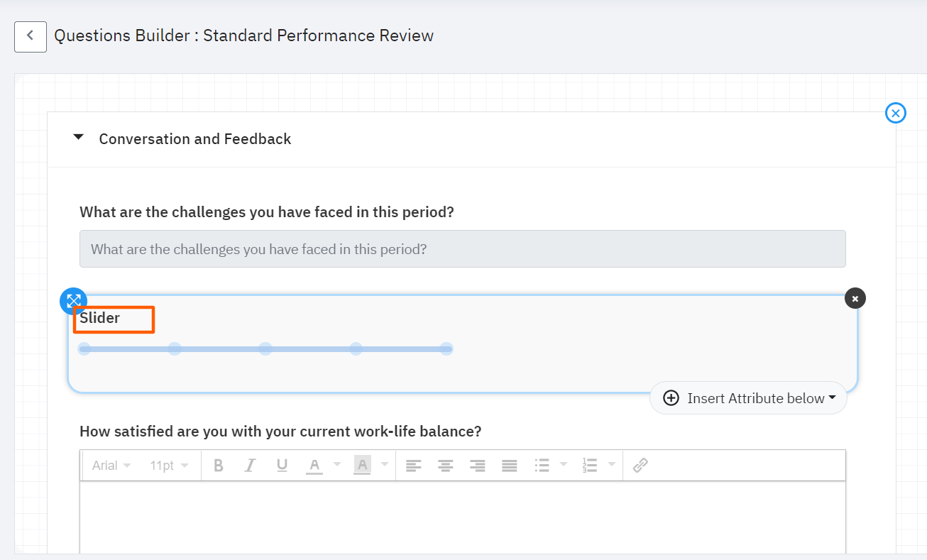Apply bold formatting in the text editor
The width and height of the screenshot is (927, 560).
coord(218,465)
